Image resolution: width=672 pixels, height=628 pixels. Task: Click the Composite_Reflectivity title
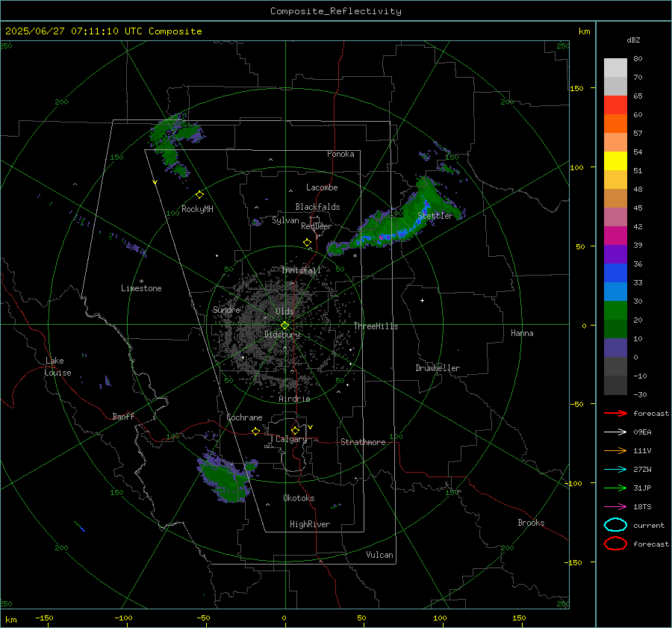coord(336,11)
